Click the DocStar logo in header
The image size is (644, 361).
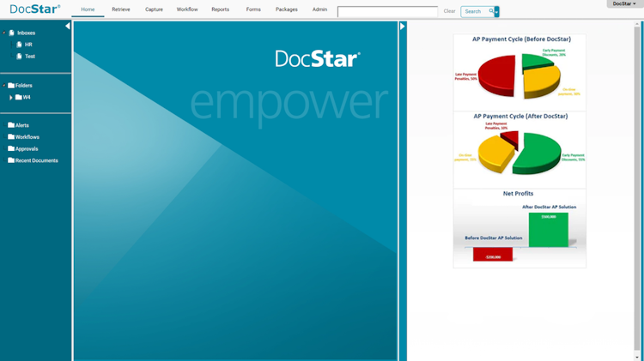[x=35, y=9]
